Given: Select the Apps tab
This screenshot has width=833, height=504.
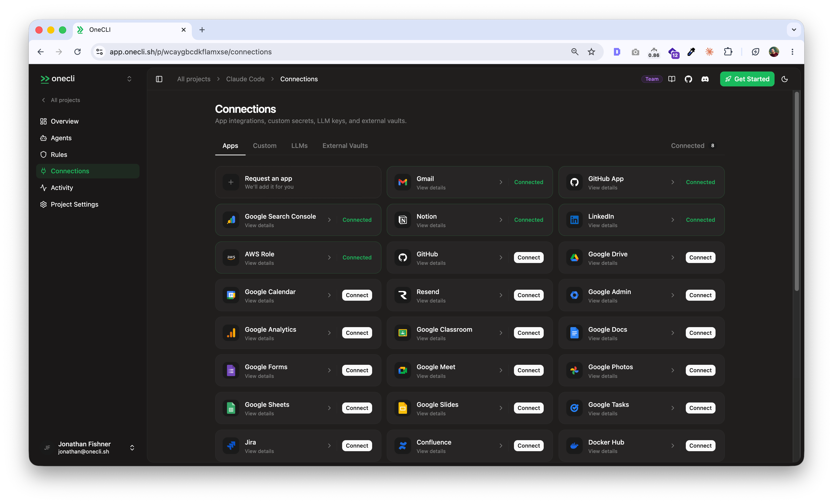Looking at the screenshot, I should 230,146.
